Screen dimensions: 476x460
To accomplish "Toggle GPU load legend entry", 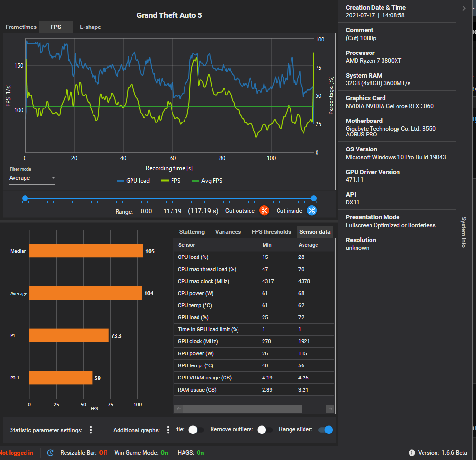I will coord(133,181).
